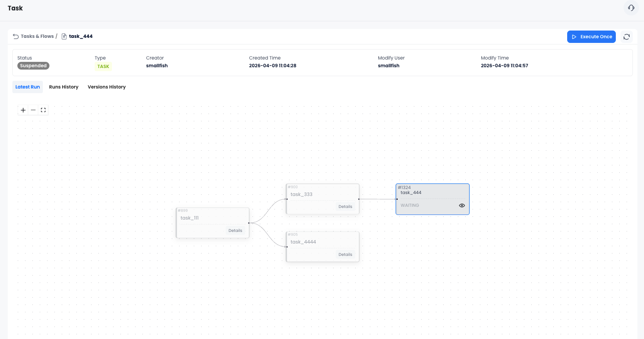
Task: Click the file icon next to task_444
Action: point(64,36)
